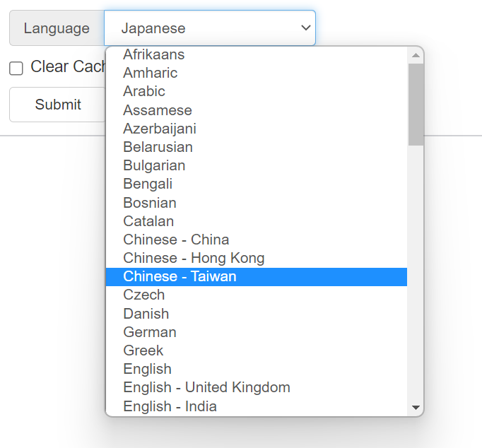
Task: Toggle the Clear Cache checkbox
Action: point(16,69)
